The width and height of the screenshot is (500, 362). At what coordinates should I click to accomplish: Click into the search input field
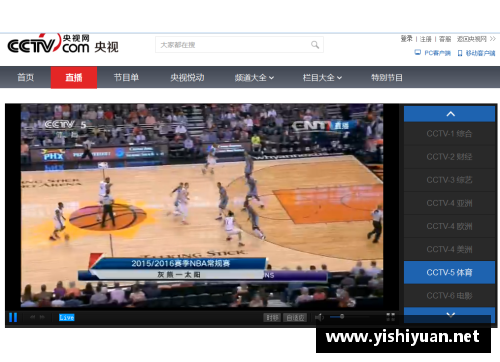click(233, 45)
